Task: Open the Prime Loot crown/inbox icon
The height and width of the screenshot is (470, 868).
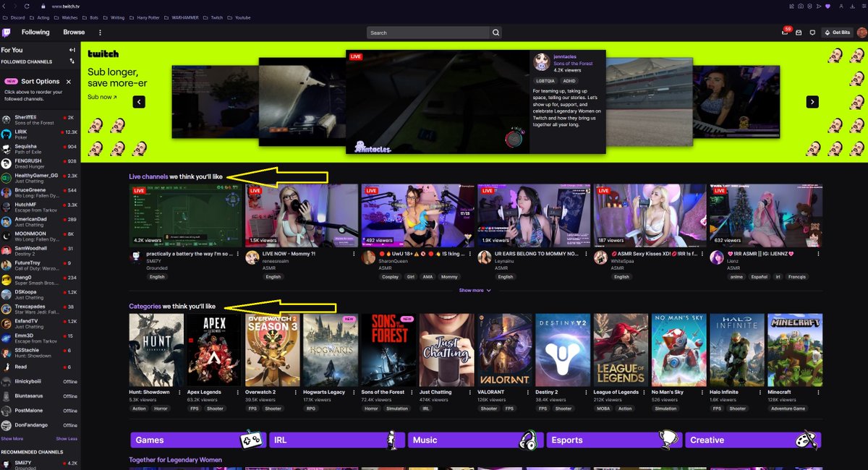Action: pyautogui.click(x=799, y=33)
